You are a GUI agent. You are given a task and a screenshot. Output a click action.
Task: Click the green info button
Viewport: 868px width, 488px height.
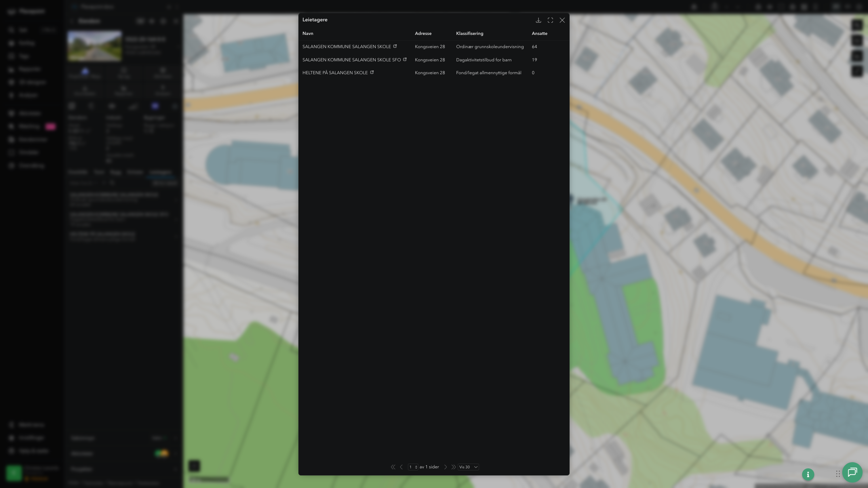[x=808, y=474]
